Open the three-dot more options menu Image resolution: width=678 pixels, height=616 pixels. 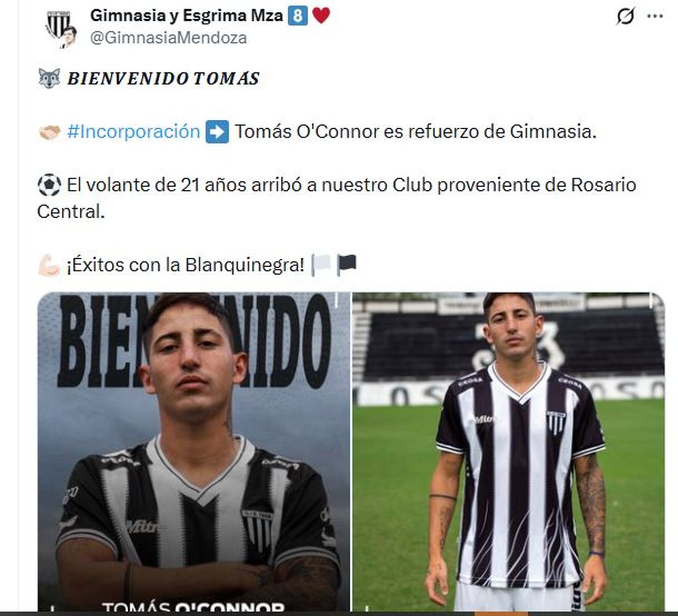click(655, 16)
